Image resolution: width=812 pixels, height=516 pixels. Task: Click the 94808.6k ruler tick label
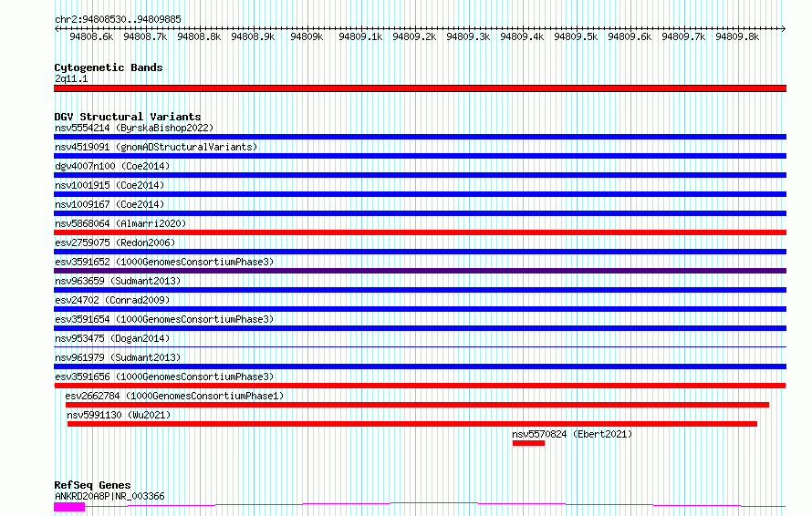tap(91, 36)
